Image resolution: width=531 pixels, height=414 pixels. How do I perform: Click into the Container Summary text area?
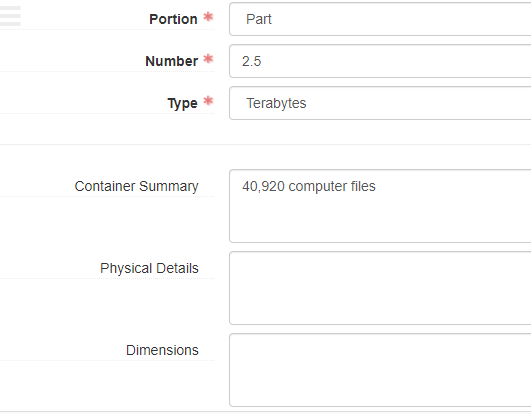[380, 206]
